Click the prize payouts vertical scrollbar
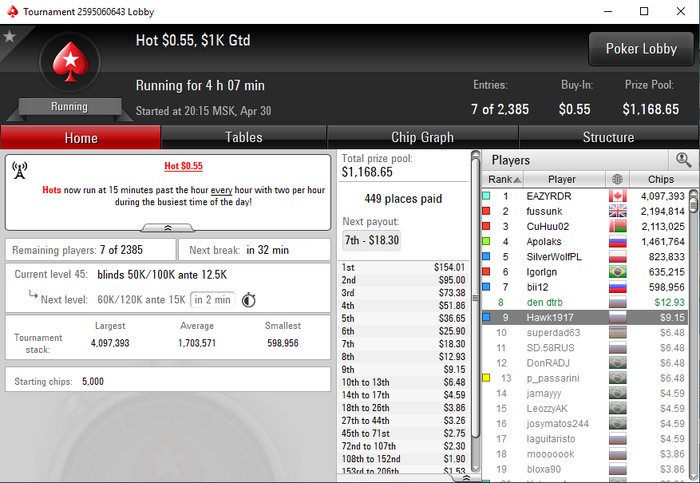 point(475,311)
